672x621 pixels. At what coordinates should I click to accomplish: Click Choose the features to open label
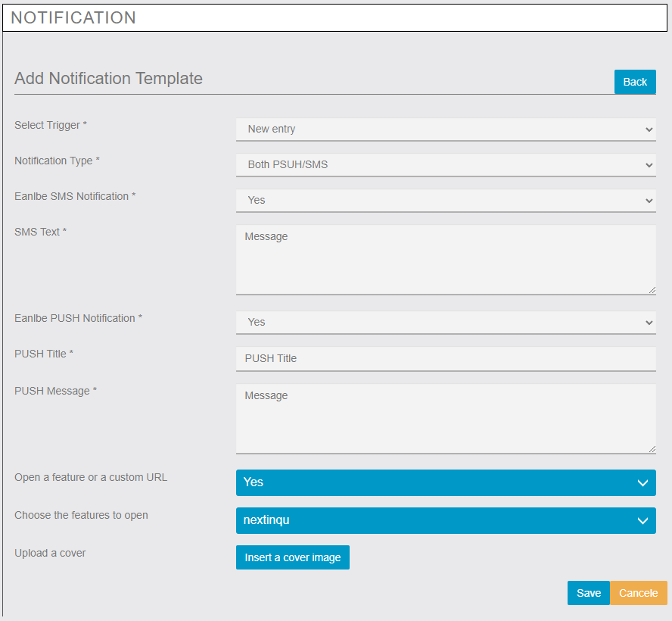(82, 515)
